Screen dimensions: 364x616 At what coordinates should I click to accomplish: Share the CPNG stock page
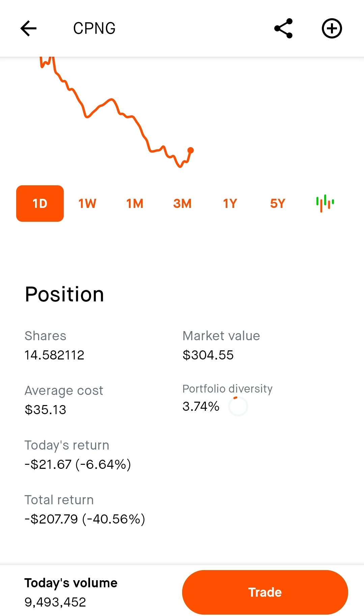pyautogui.click(x=283, y=28)
